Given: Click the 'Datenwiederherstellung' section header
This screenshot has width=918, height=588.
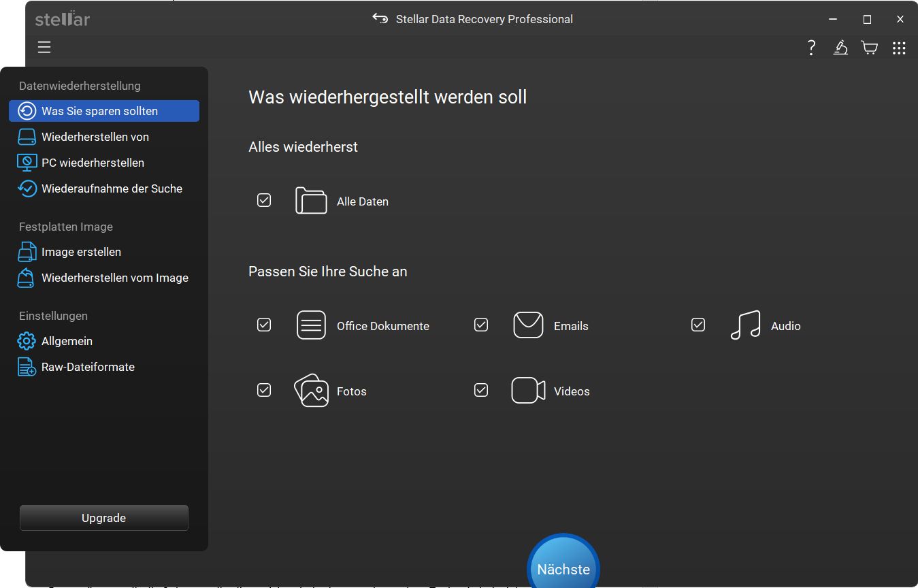Looking at the screenshot, I should tap(80, 86).
